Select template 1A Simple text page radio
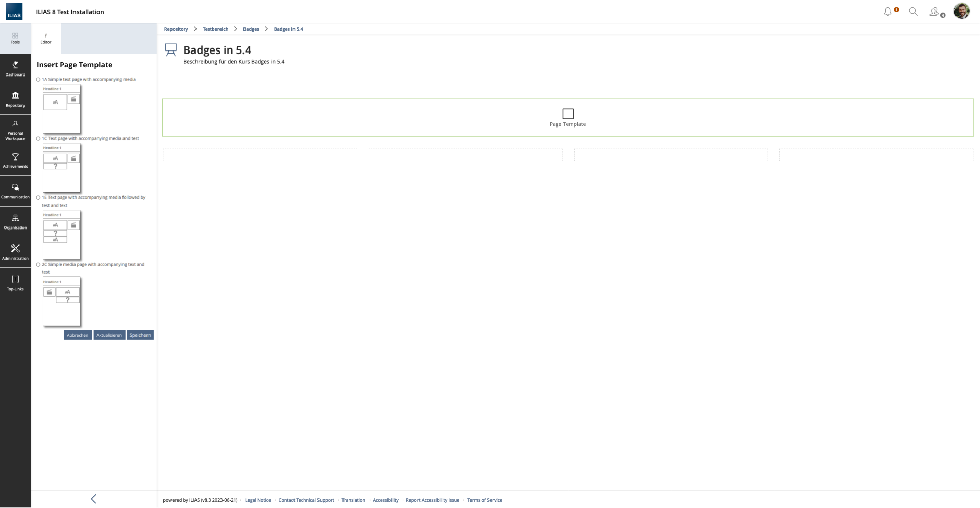Viewport: 980px width, 508px height. pyautogui.click(x=38, y=80)
